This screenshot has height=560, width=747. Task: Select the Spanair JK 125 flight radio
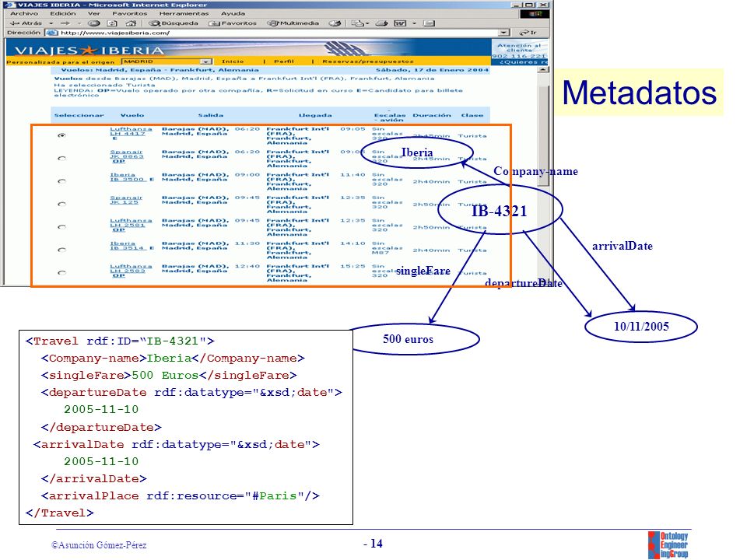coord(61,204)
